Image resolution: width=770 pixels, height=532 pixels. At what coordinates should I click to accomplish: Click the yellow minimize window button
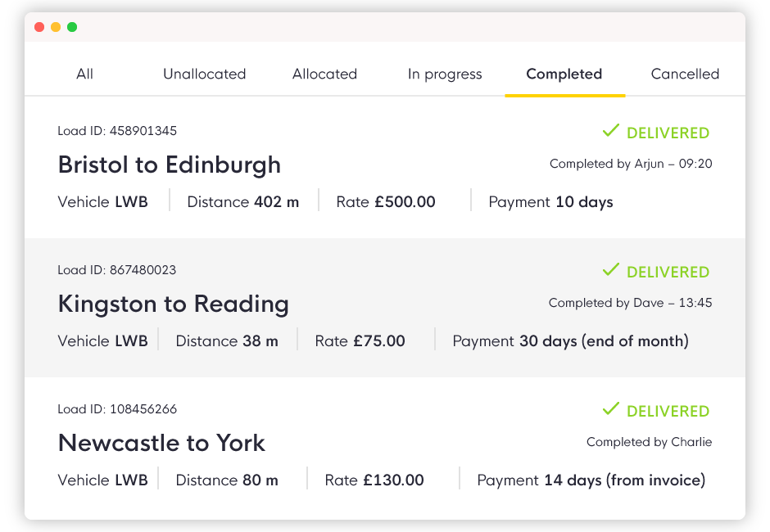pos(56,27)
